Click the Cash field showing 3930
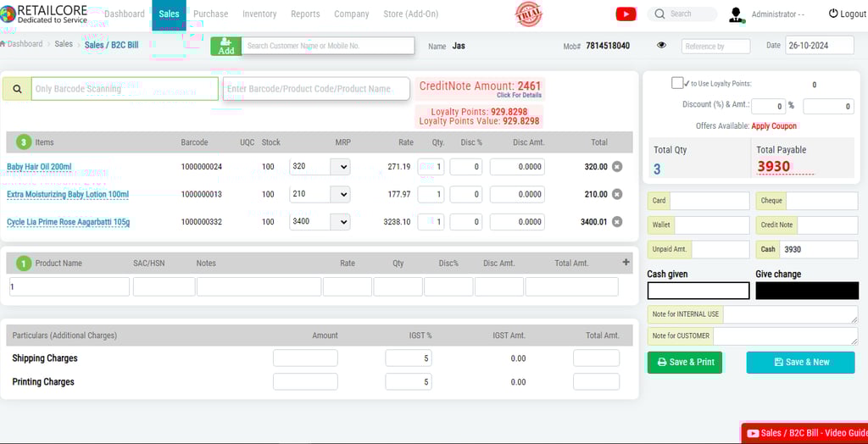The image size is (868, 444). [x=819, y=249]
